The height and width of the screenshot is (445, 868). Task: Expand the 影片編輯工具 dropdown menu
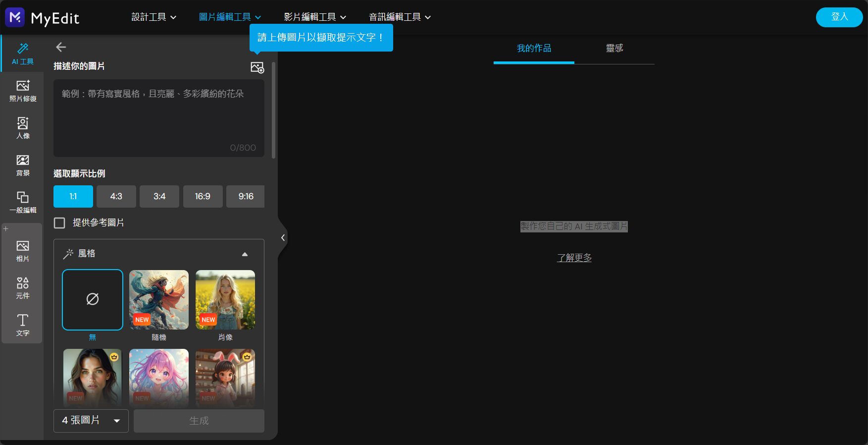[x=315, y=17]
